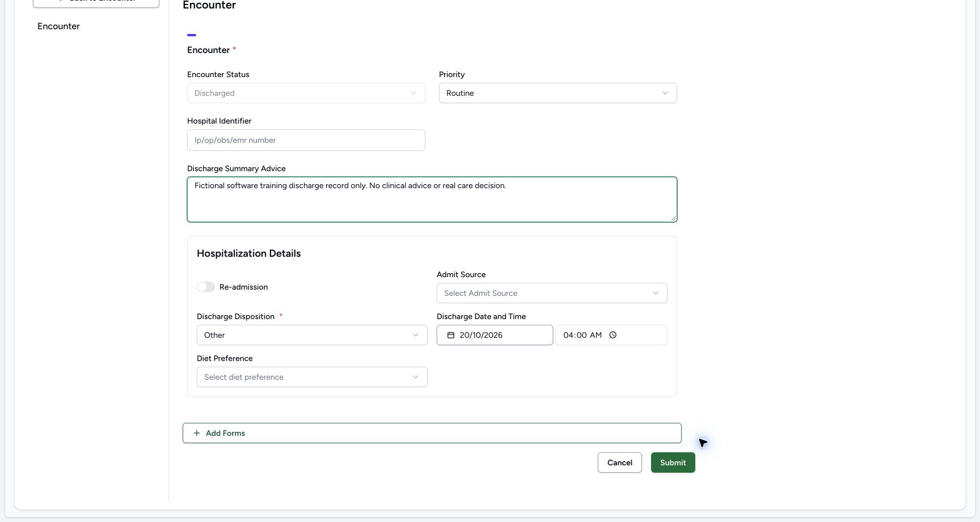The width and height of the screenshot is (980, 522).
Task: Open the Discharge Disposition dropdown showing Other
Action: 312,335
